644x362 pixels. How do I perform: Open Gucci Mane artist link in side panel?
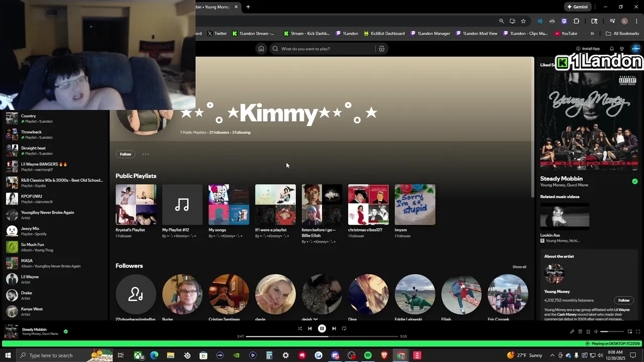tap(577, 185)
